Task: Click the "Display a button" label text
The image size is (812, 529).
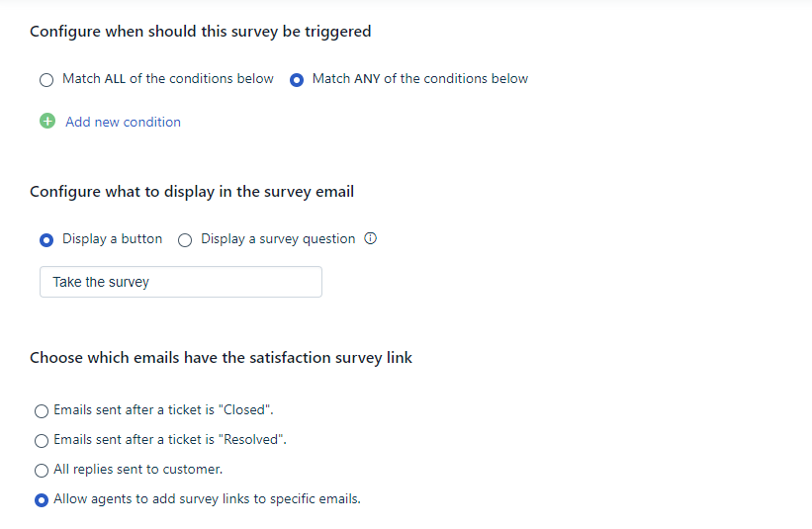Action: pyautogui.click(x=113, y=238)
